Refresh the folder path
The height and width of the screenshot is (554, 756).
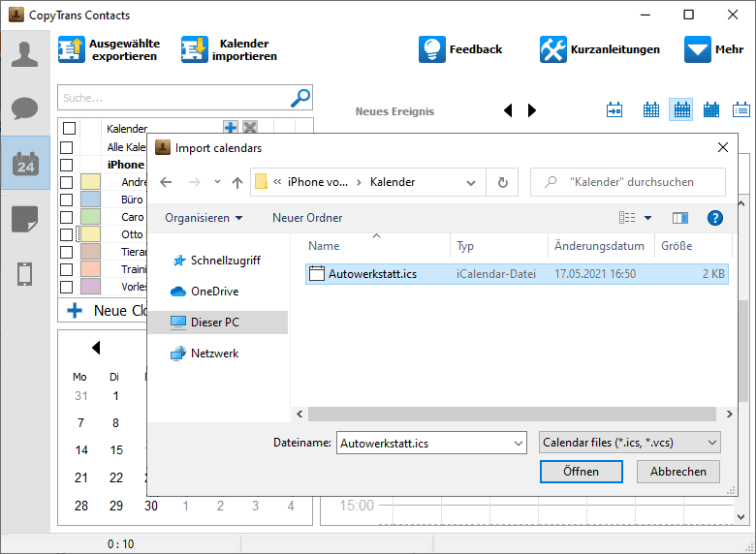[x=502, y=182]
